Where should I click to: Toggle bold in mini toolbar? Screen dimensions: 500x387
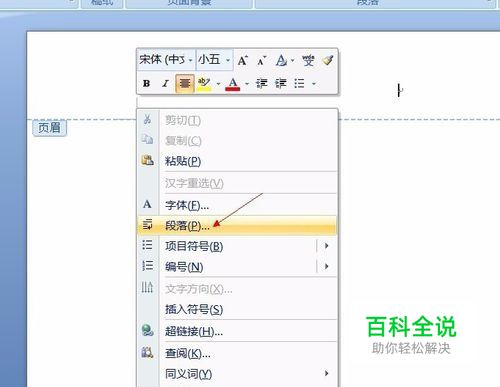pyautogui.click(x=146, y=83)
